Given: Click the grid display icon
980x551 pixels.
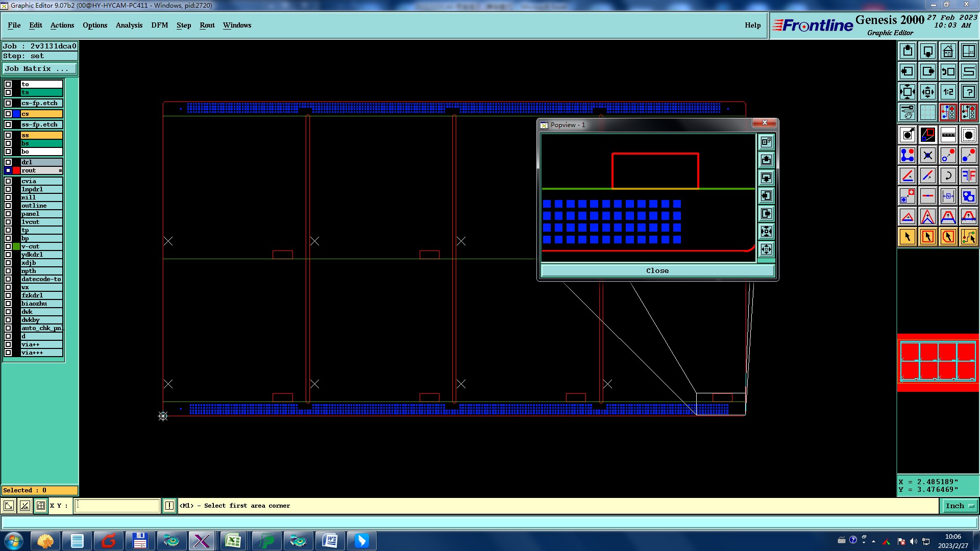Looking at the screenshot, I should [927, 112].
